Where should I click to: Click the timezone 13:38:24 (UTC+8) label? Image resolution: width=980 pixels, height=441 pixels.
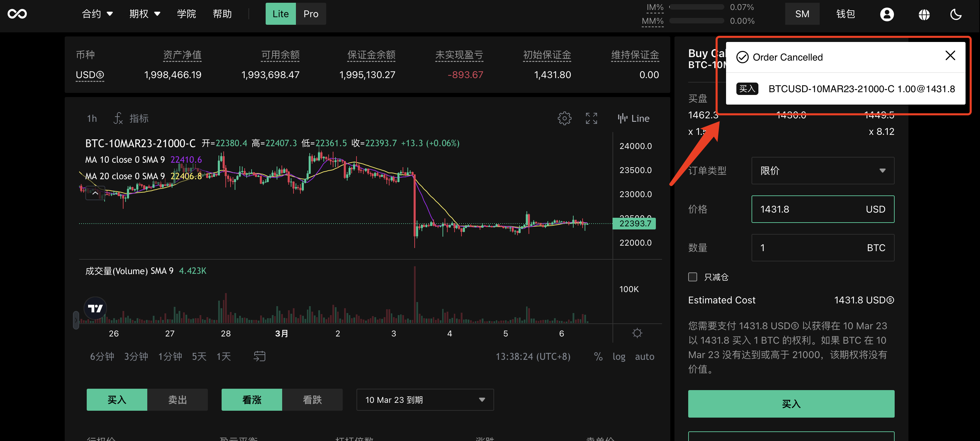pos(533,356)
